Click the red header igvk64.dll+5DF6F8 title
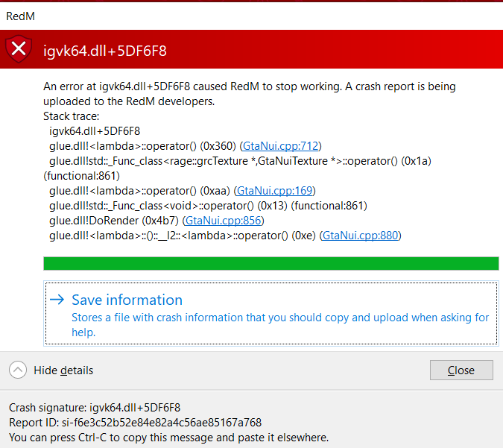The height and width of the screenshot is (448, 503). (105, 51)
